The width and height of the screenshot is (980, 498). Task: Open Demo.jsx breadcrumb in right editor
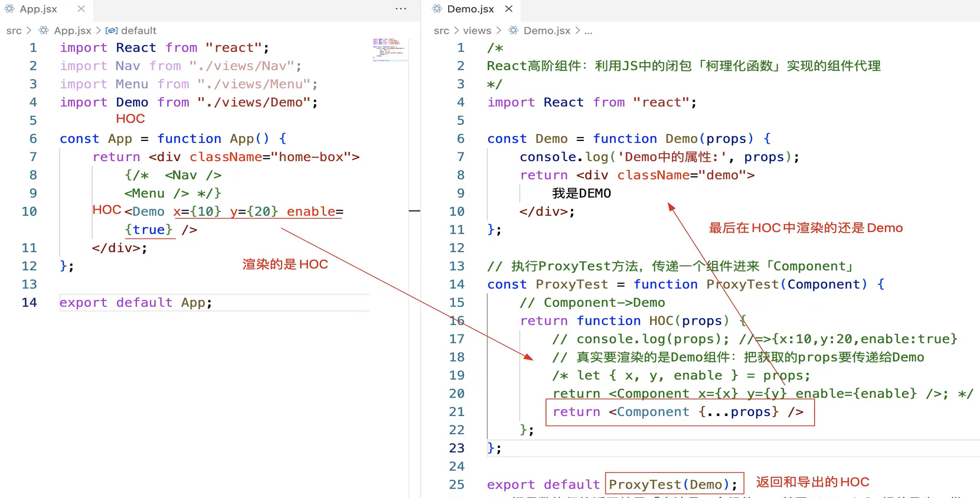(547, 31)
